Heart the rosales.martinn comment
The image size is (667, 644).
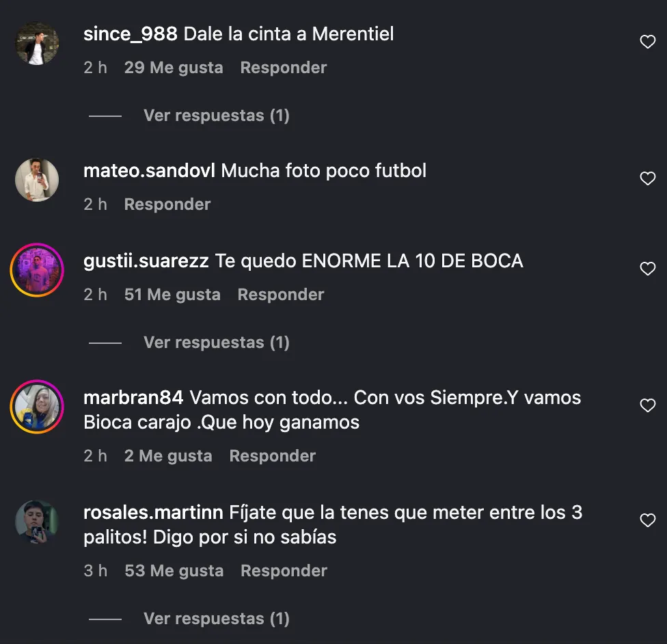pyautogui.click(x=647, y=520)
